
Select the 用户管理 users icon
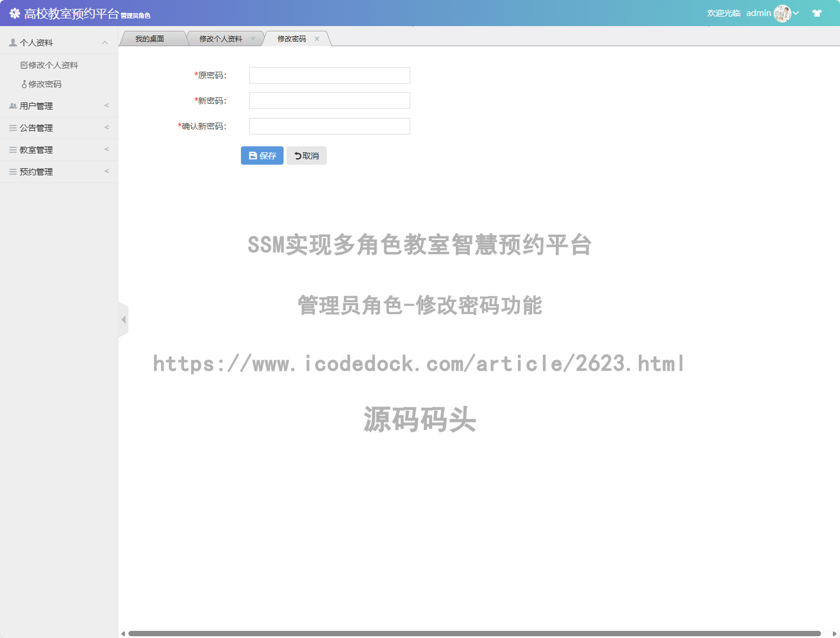coord(12,105)
